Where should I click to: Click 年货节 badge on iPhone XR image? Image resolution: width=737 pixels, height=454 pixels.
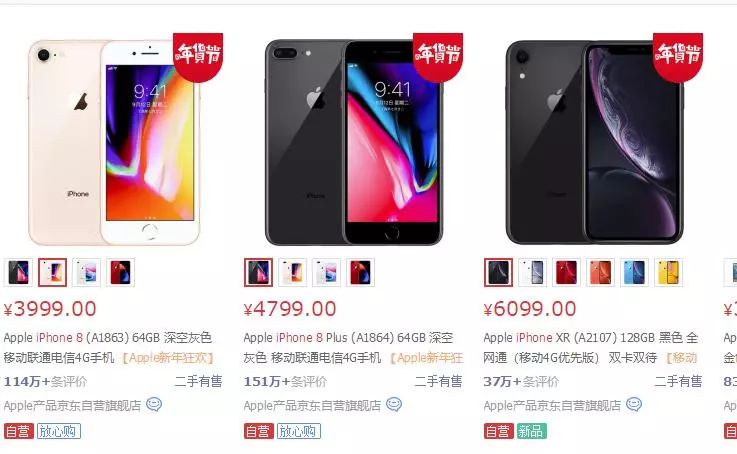click(678, 56)
